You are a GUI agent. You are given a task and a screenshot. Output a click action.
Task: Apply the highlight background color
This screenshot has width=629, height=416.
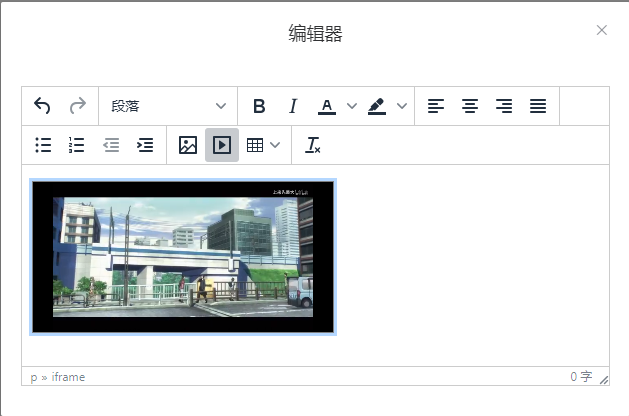377,106
